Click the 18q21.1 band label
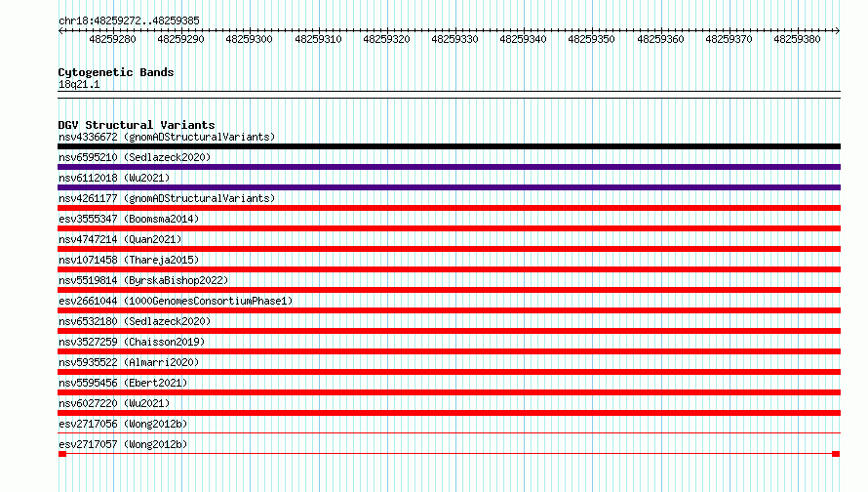 79,84
